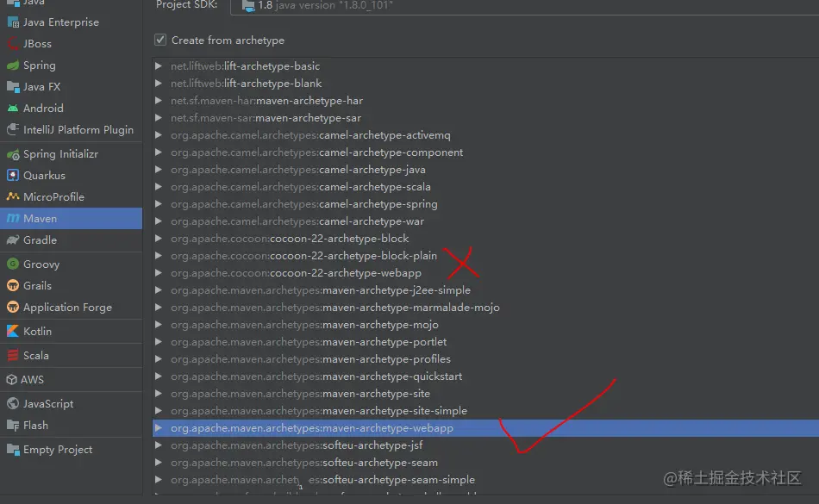Expand softeu-archetype-jsf arrow
Viewport: 819px width, 504px height.
point(159,445)
